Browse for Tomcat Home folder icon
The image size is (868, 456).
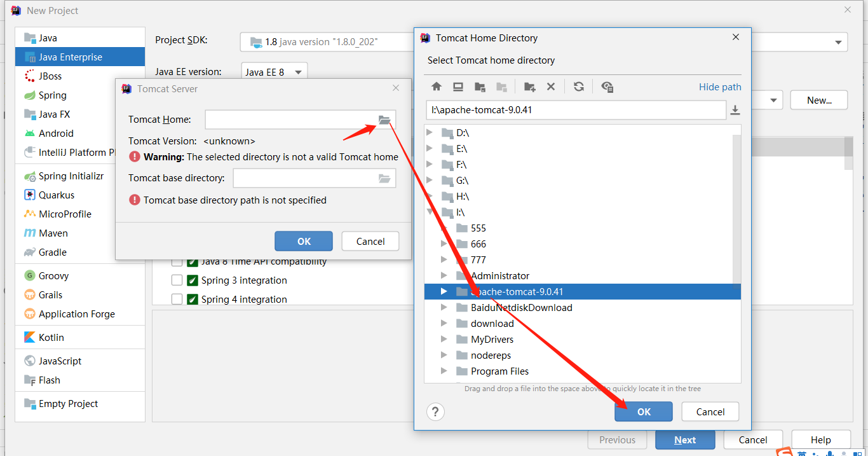tap(384, 120)
